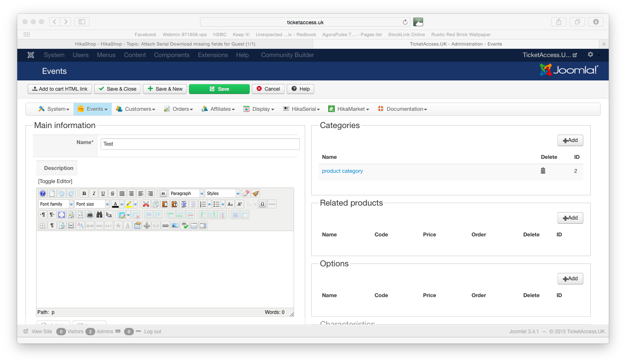
Task: Print the editor content
Action: (90, 215)
